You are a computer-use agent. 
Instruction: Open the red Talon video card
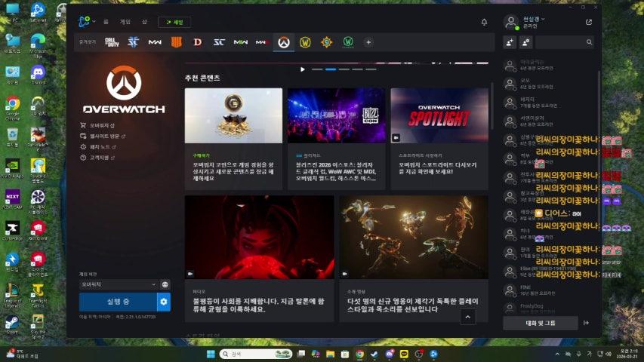tap(260, 259)
